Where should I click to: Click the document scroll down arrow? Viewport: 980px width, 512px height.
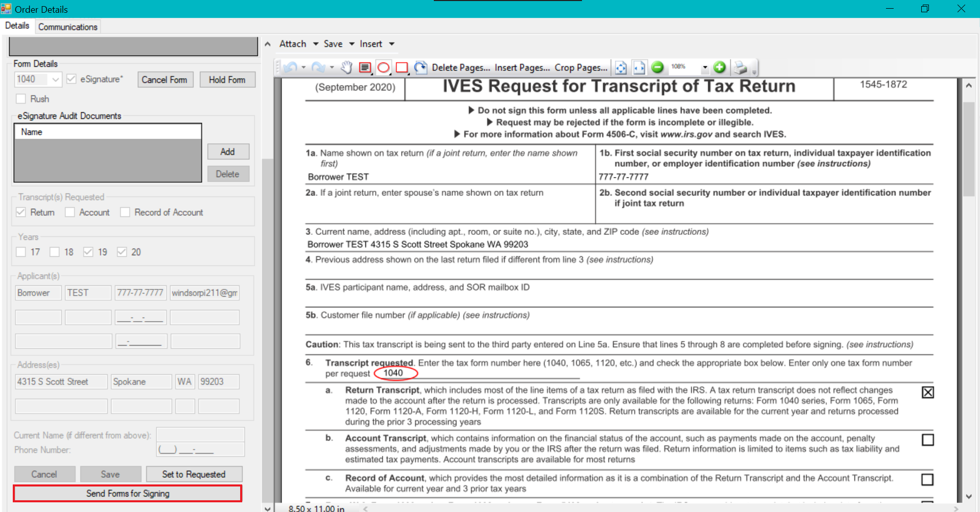pyautogui.click(x=968, y=497)
